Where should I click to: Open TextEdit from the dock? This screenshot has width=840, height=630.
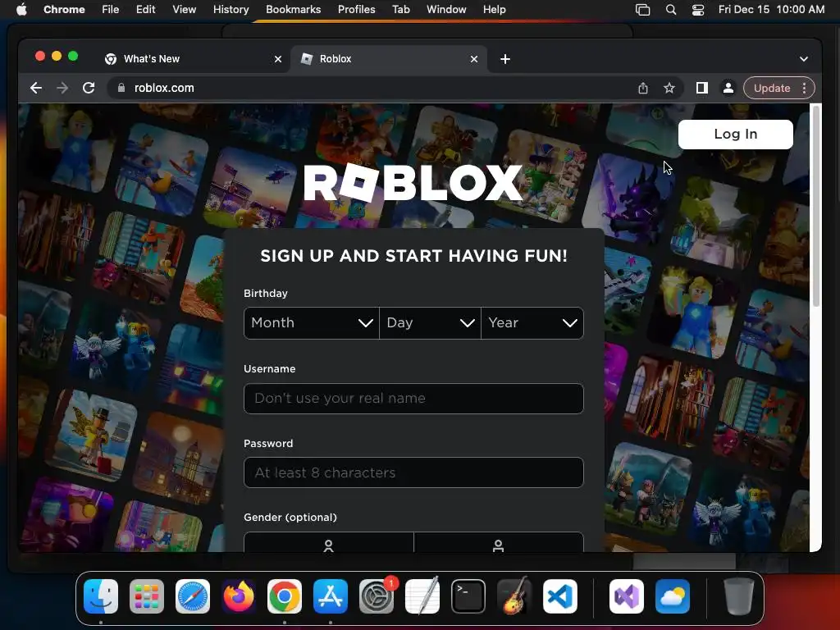[x=422, y=596]
